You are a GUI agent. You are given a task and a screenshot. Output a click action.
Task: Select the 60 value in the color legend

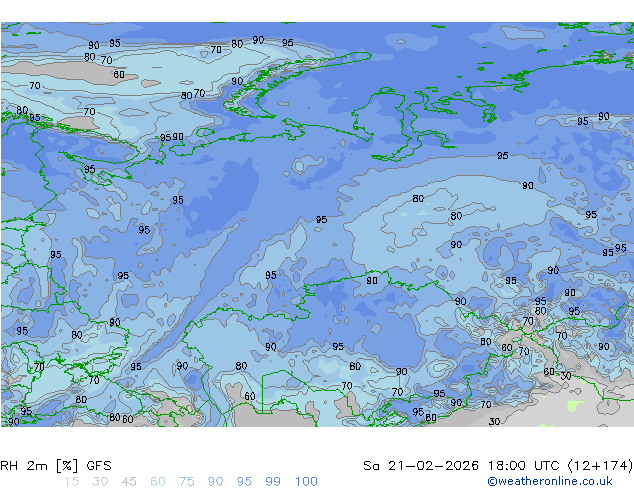pos(158,482)
